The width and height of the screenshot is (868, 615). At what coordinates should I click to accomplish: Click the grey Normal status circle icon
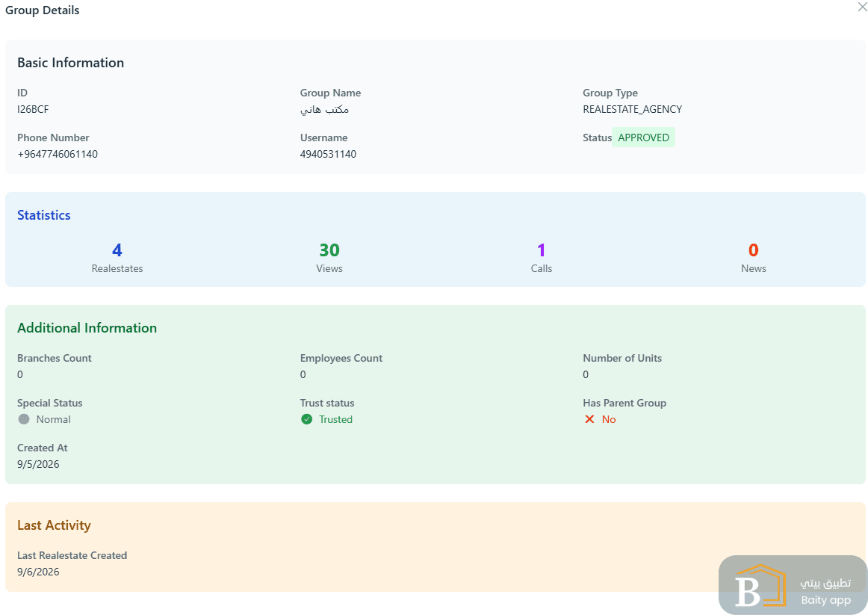(24, 419)
